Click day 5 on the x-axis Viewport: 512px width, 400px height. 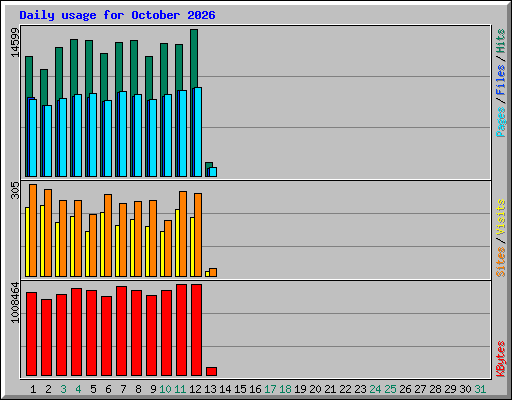(93, 389)
